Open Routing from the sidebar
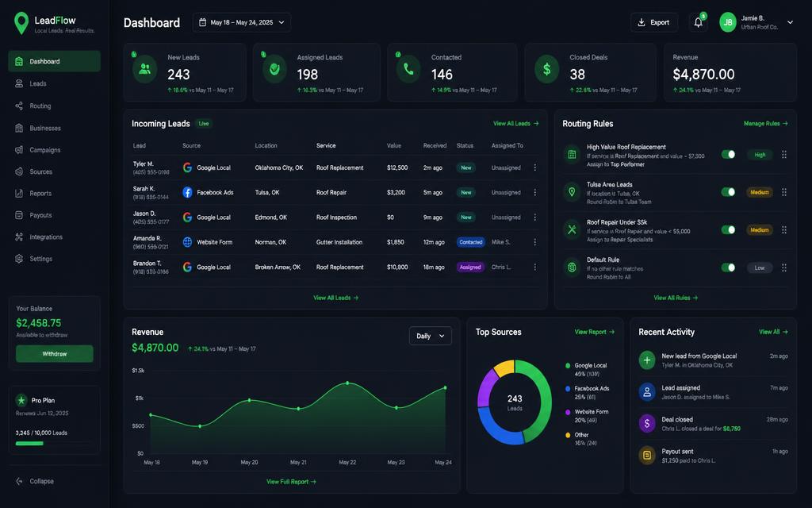 click(55, 106)
